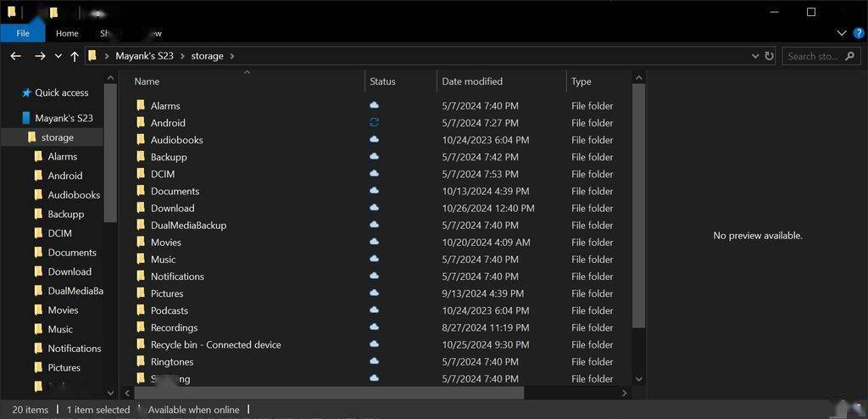Screen dimensions: 868x419
Task: Click the sync status icon for Android
Action: 374,123
